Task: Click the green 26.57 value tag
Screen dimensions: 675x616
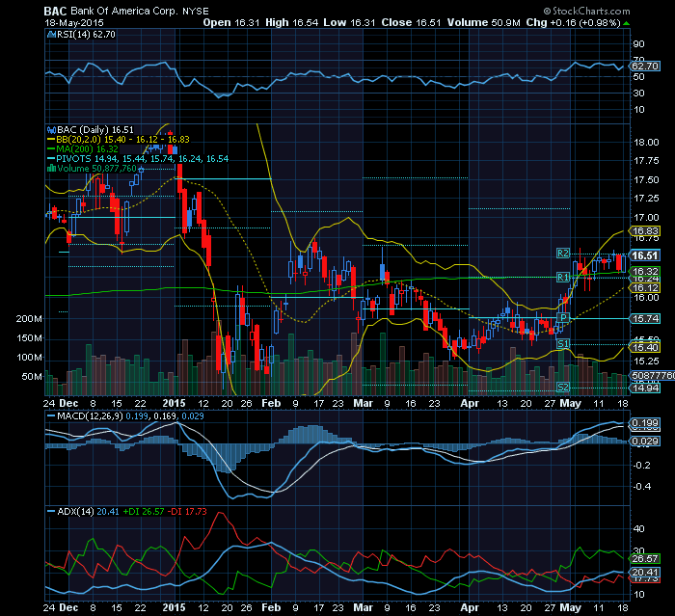Action: click(645, 559)
